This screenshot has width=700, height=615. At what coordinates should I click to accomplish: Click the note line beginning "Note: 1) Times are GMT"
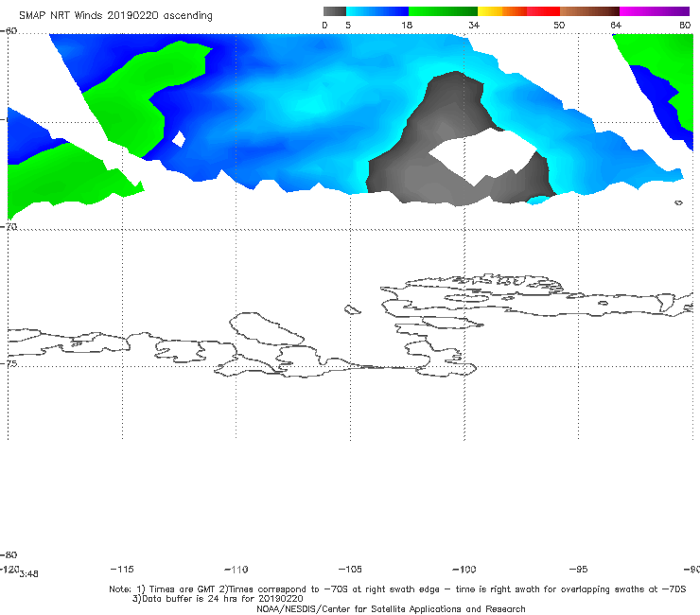(x=397, y=589)
